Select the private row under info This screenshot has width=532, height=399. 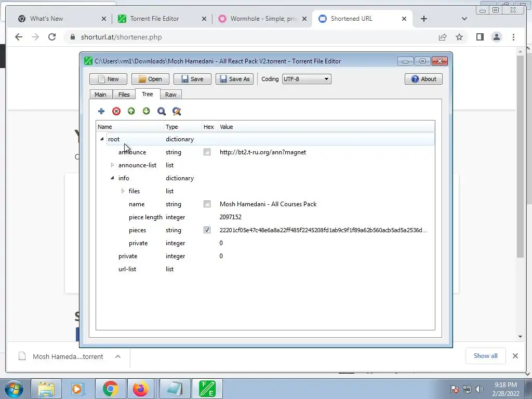pyautogui.click(x=265, y=243)
